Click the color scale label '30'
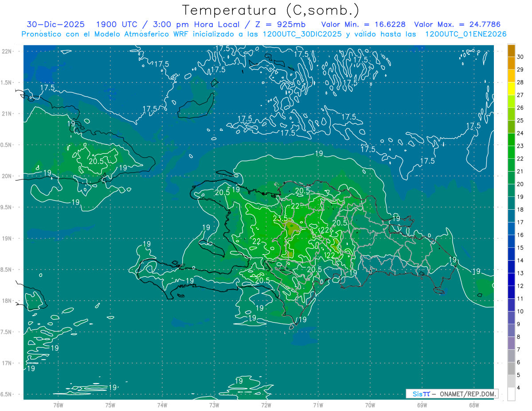This screenshot has width=532, height=411. 520,57
